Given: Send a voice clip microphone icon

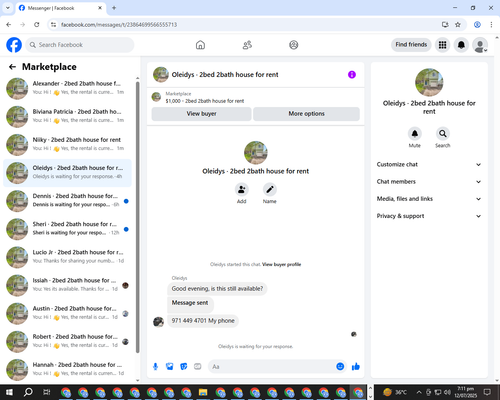Looking at the screenshot, I should point(155,367).
